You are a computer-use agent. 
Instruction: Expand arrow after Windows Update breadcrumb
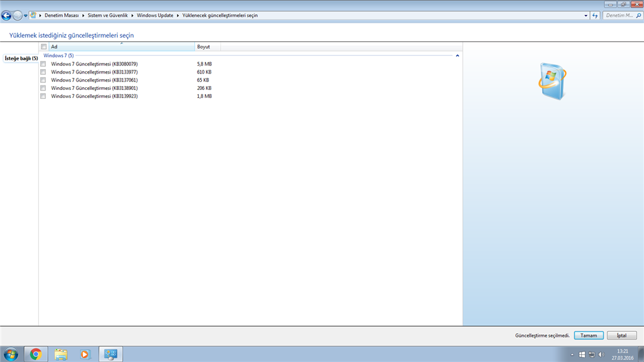click(178, 16)
